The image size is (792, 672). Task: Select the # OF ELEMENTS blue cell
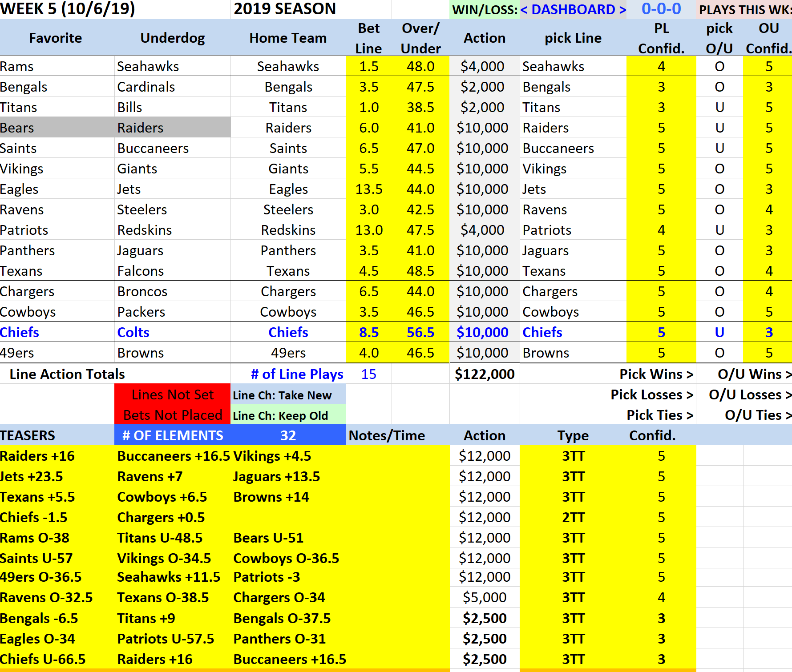[173, 436]
